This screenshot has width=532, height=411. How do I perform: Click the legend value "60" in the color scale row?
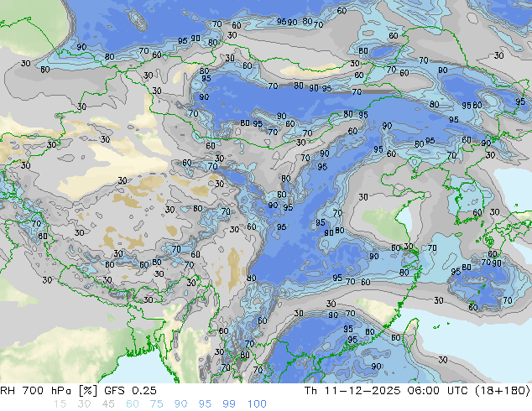click(133, 404)
